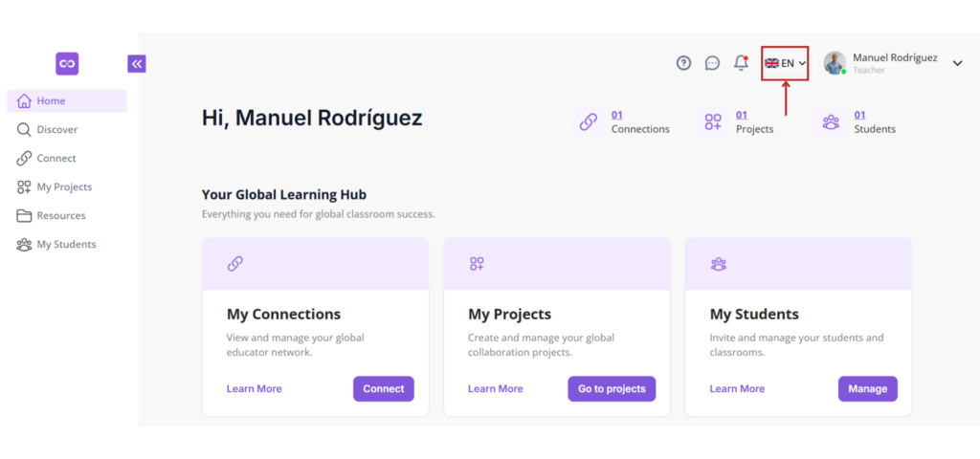This screenshot has width=980, height=459.
Task: Open the notifications bell icon
Action: 742,63
